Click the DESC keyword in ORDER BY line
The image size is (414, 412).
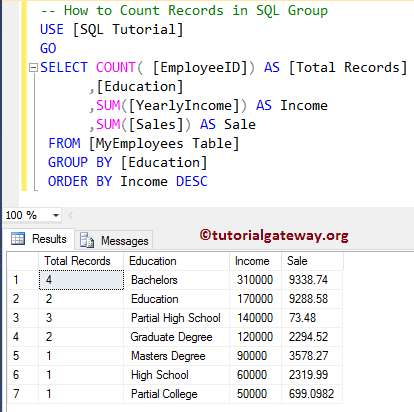click(192, 181)
